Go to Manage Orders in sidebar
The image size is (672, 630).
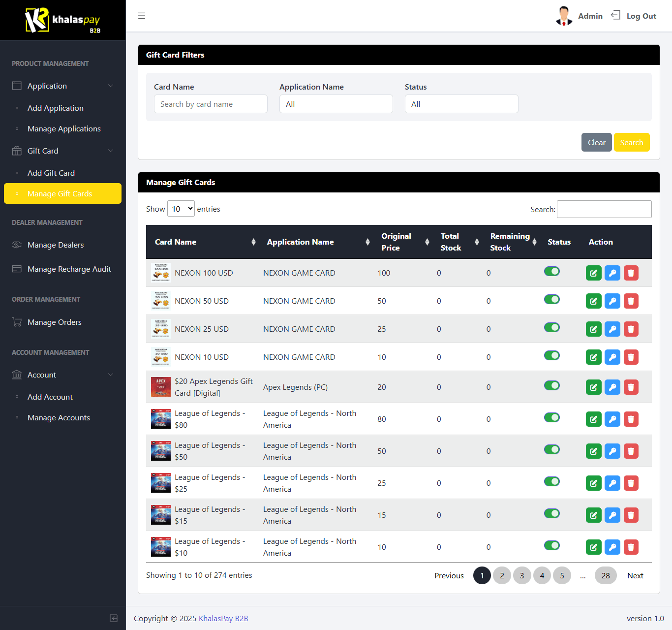[x=55, y=322]
